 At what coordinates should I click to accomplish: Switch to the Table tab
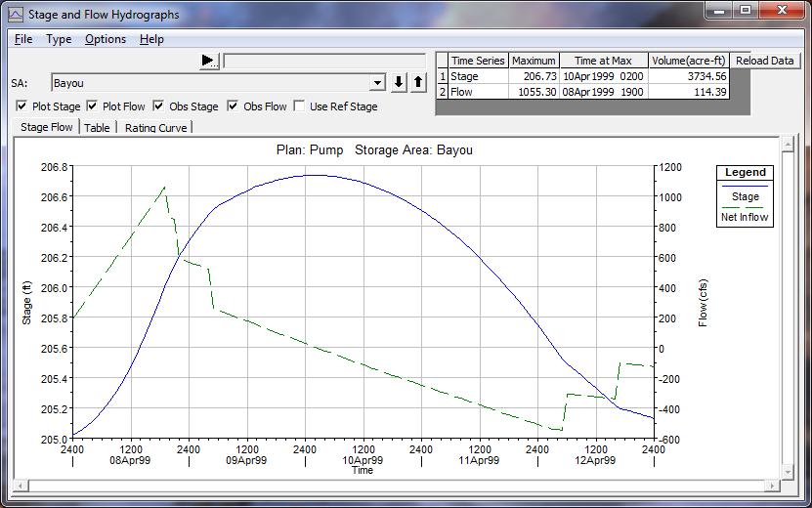pos(97,128)
